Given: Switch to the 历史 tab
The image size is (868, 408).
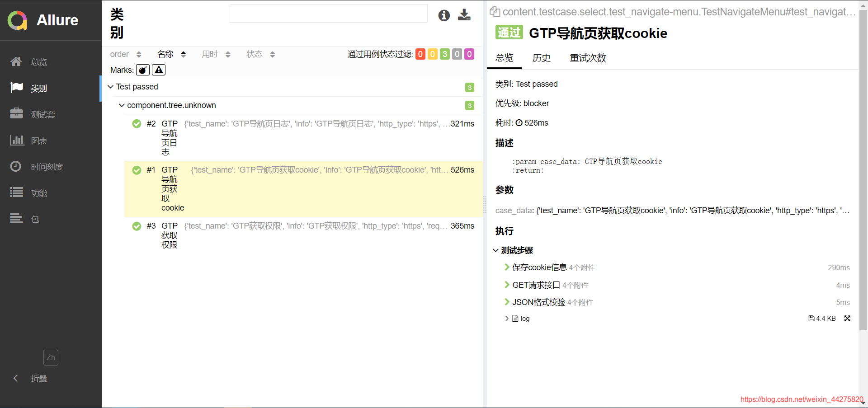Looking at the screenshot, I should (x=541, y=58).
